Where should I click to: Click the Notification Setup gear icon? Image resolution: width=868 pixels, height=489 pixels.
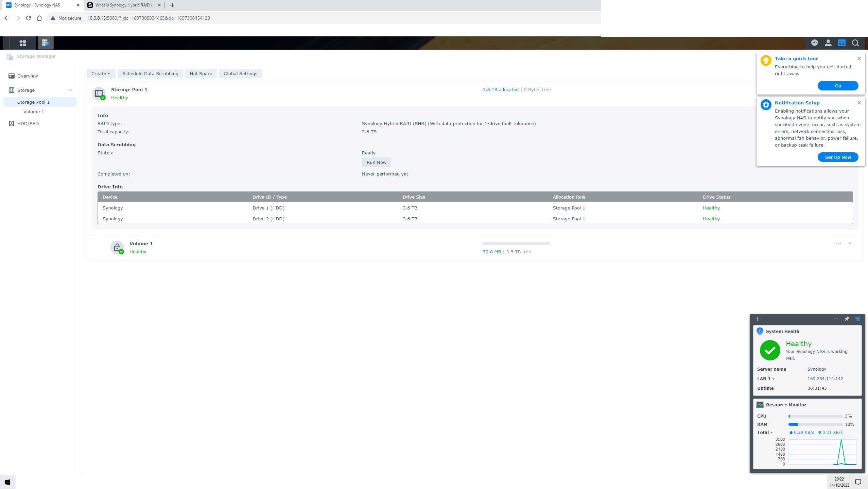(766, 105)
